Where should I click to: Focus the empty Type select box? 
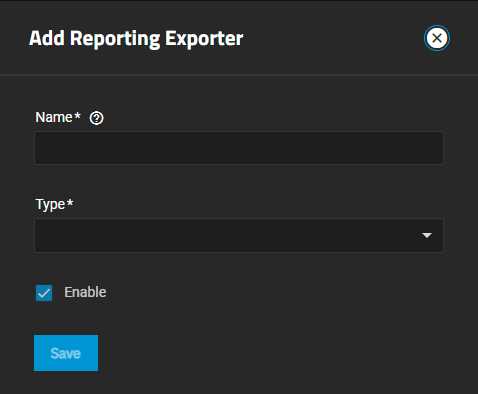click(239, 235)
